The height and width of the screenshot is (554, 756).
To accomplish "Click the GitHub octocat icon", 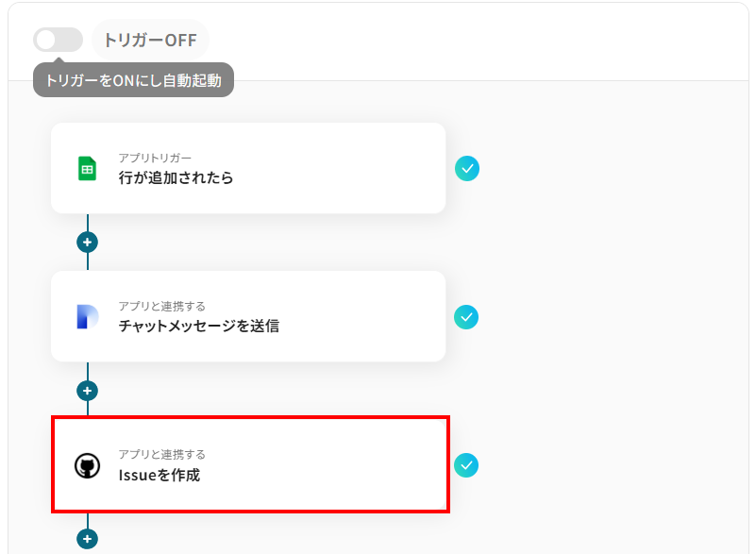I will pos(87,465).
